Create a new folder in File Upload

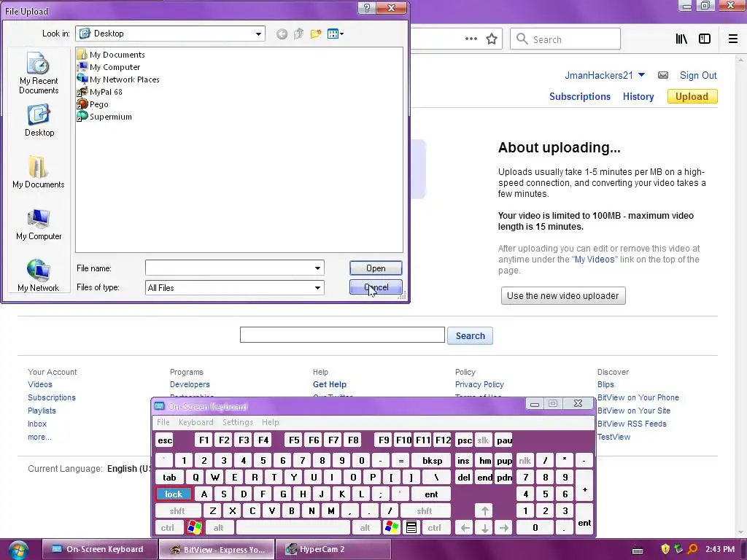[x=315, y=34]
